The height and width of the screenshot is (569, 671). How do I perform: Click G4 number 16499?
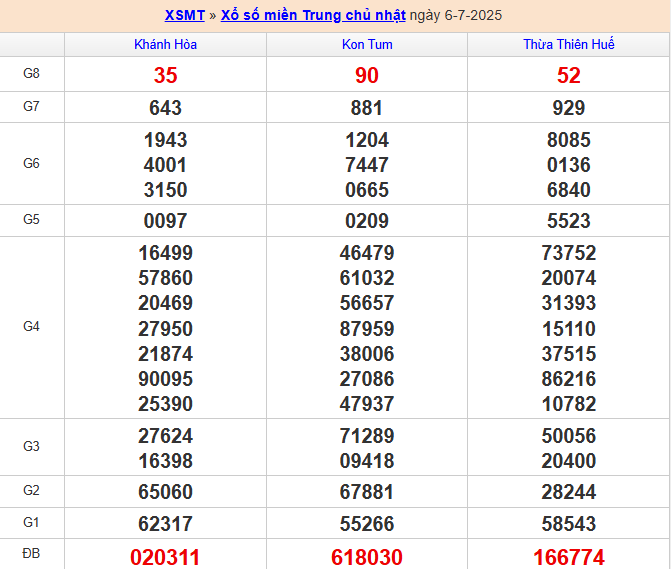click(166, 253)
